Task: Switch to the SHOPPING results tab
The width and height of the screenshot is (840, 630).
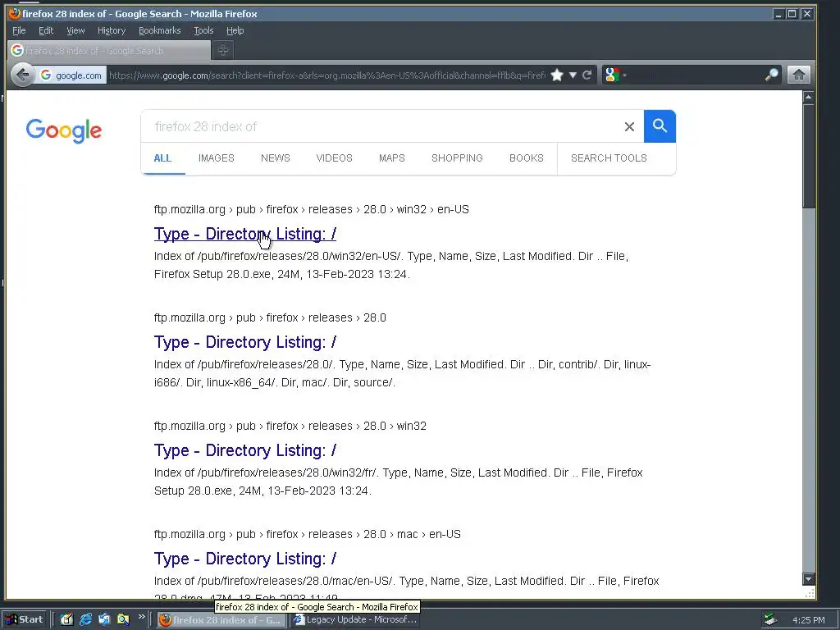Action: coord(457,158)
